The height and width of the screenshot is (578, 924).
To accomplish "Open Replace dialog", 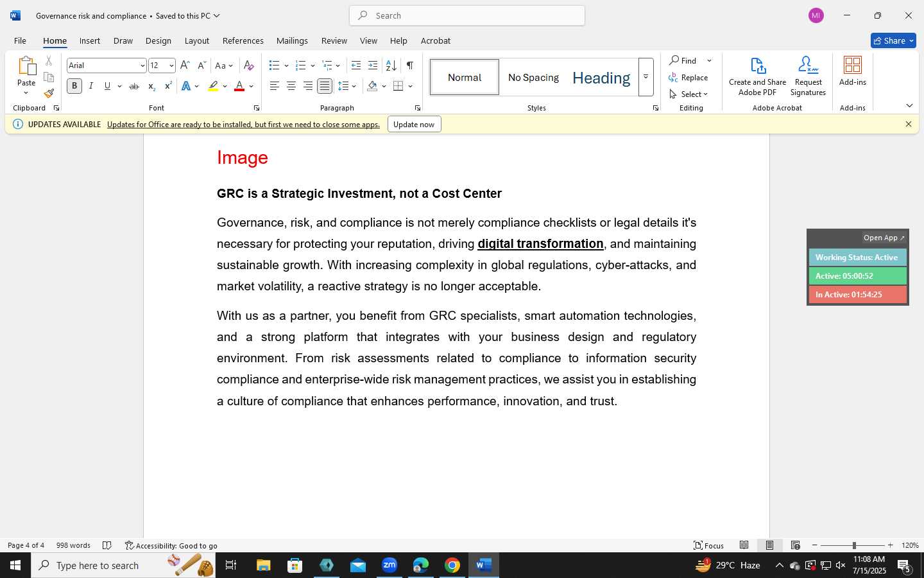I will click(x=689, y=77).
